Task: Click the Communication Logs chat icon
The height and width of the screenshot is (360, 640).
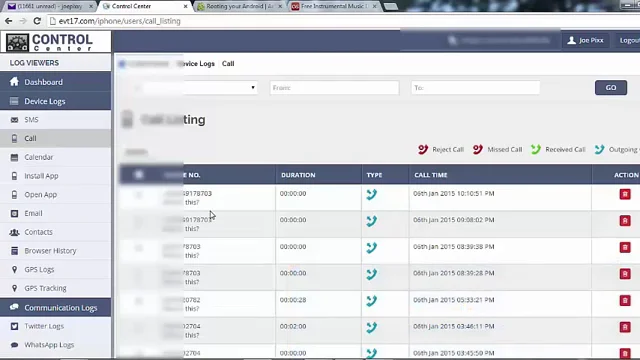Action: pyautogui.click(x=14, y=307)
